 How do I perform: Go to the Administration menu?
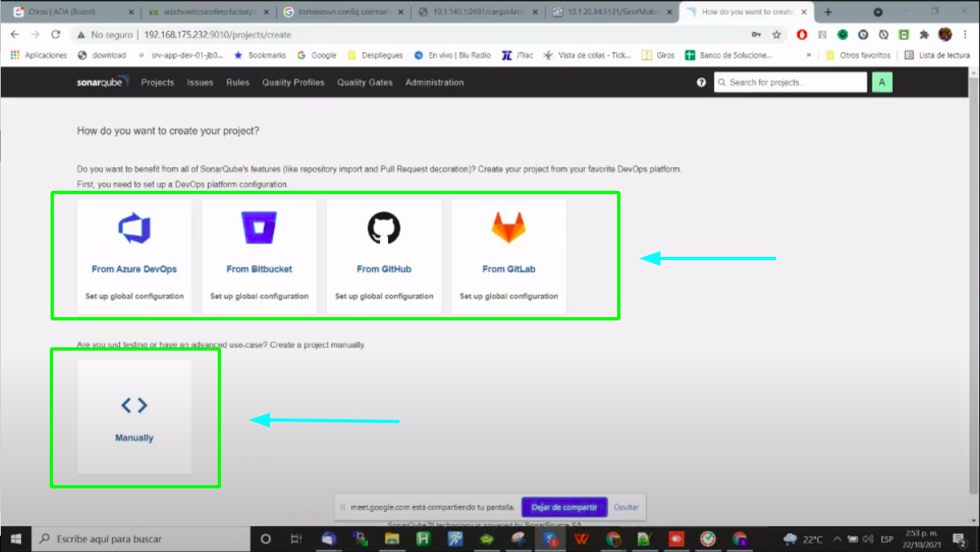[x=434, y=82]
